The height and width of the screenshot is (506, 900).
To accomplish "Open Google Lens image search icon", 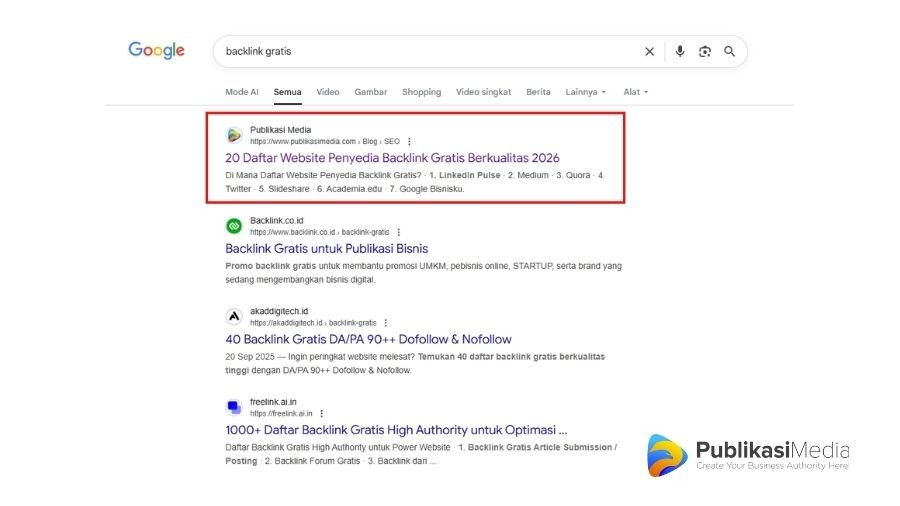I will pyautogui.click(x=705, y=51).
